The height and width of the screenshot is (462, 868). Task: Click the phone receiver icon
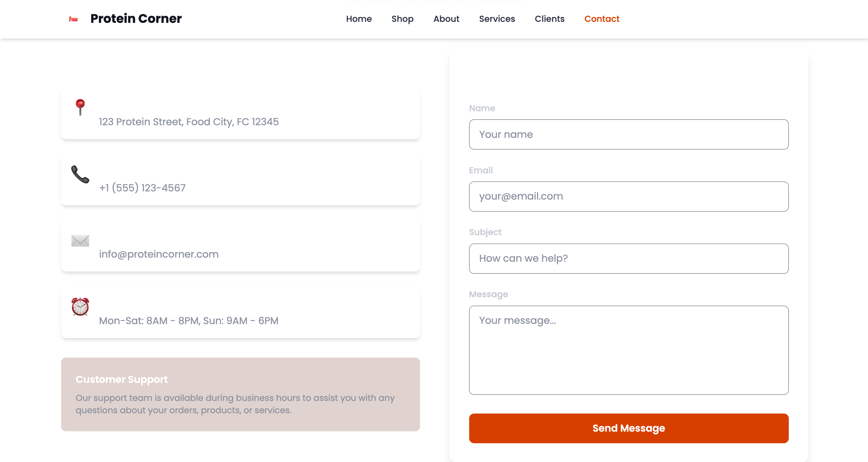[80, 174]
